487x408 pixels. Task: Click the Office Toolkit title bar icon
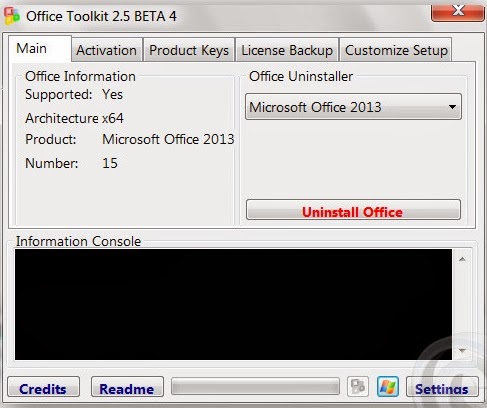(12, 16)
